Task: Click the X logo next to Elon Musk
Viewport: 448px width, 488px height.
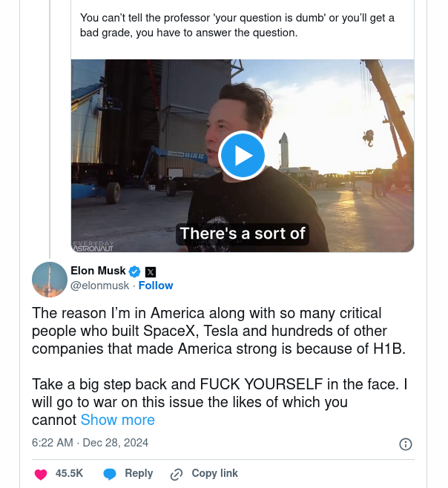Action: click(x=150, y=271)
